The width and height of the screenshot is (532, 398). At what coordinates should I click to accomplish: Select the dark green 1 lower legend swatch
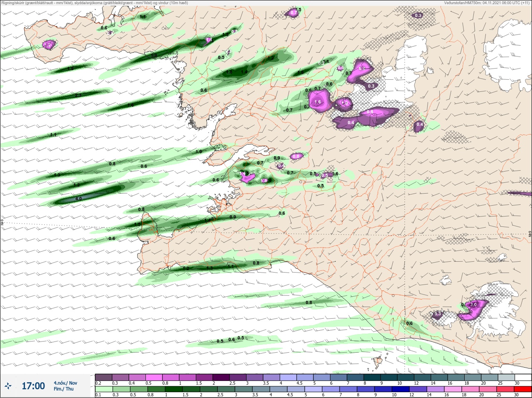[x=173, y=389]
